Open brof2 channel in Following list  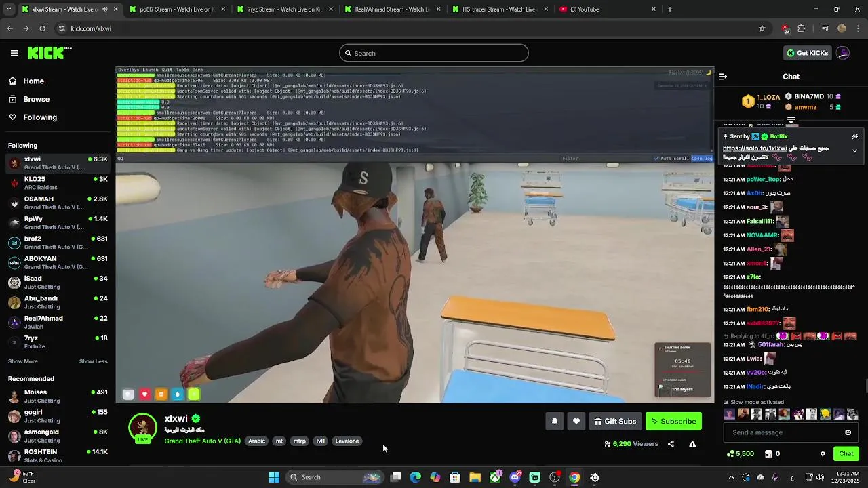58,243
